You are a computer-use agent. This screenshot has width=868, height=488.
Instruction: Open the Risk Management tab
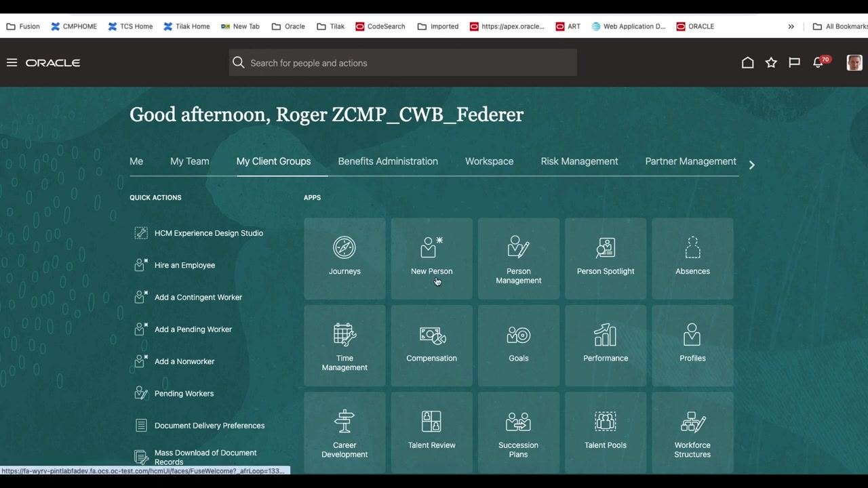point(579,161)
